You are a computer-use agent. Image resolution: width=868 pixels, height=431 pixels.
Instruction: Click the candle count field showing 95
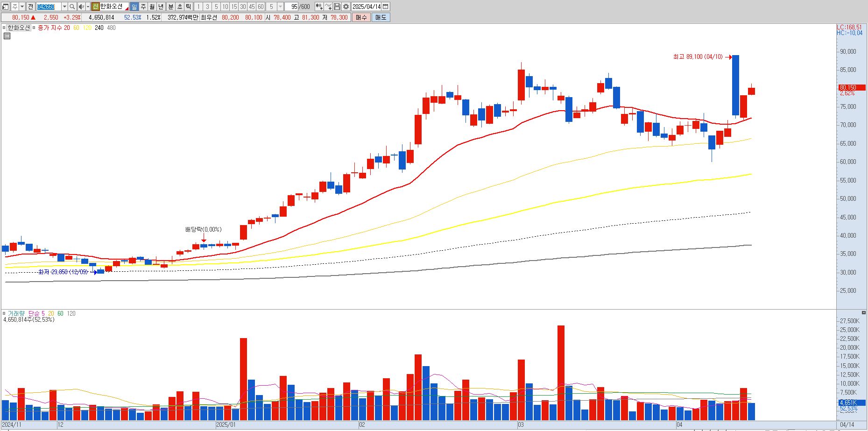pos(291,7)
